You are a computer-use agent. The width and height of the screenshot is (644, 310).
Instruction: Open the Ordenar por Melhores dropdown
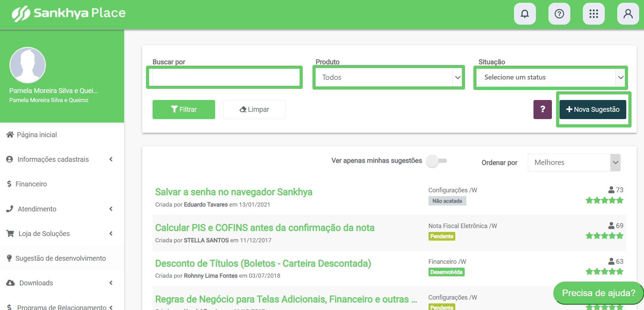click(574, 162)
